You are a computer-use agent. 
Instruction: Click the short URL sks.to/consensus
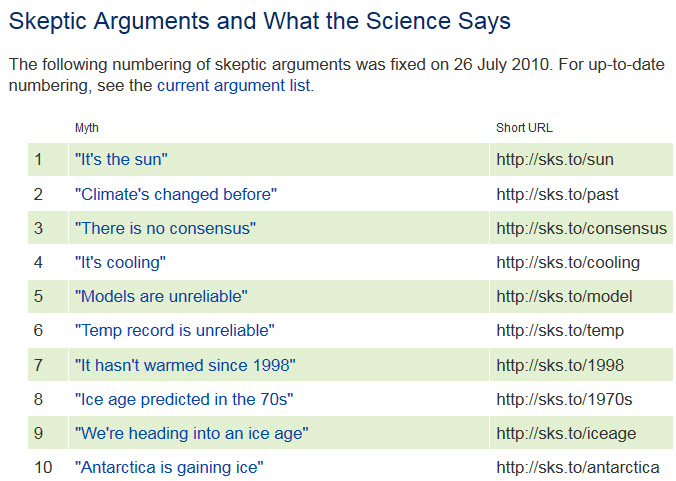581,228
